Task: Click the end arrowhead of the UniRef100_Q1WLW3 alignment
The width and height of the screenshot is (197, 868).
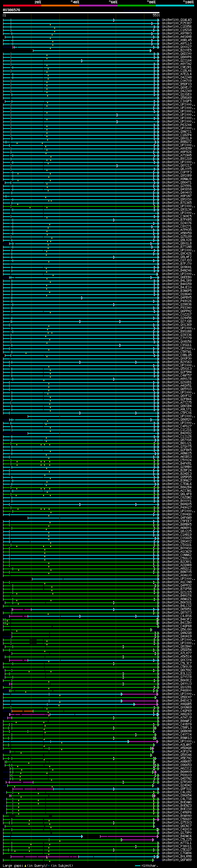Action: point(158,20)
